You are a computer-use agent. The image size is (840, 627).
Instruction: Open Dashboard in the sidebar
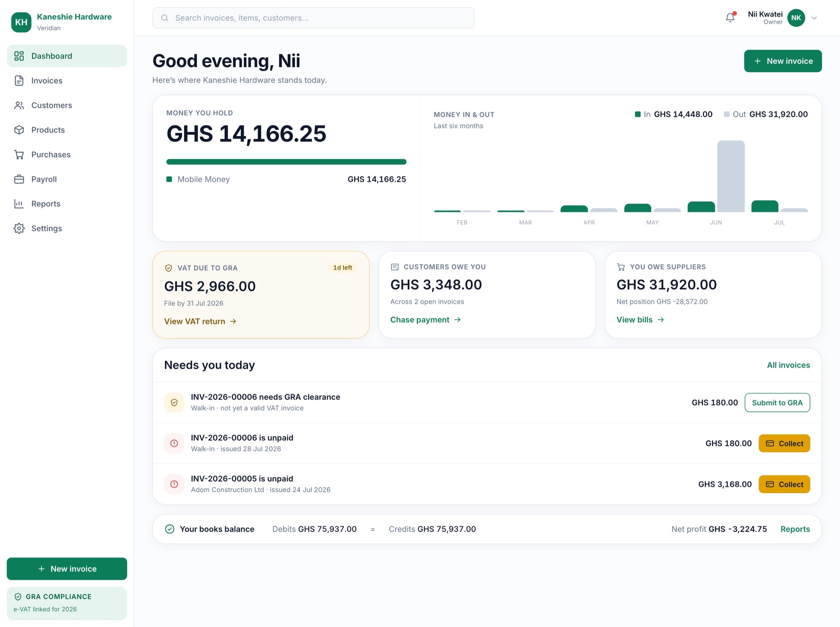point(67,56)
